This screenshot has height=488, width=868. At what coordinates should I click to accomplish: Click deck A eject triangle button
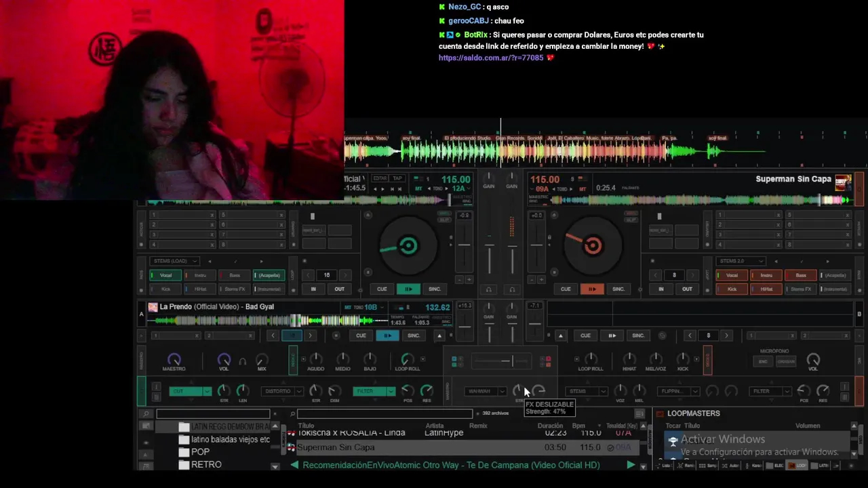[439, 335]
